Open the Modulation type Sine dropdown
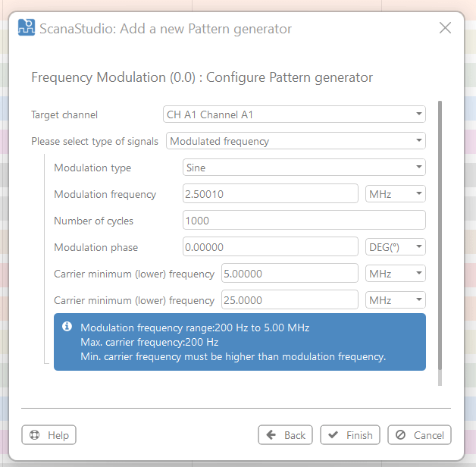476x467 pixels. click(304, 168)
